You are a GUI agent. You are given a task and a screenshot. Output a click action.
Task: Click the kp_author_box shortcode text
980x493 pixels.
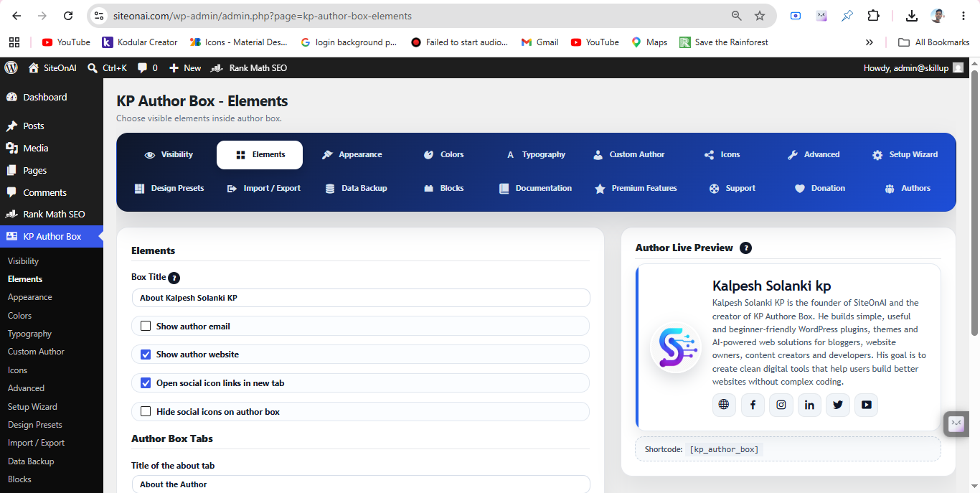pos(724,449)
